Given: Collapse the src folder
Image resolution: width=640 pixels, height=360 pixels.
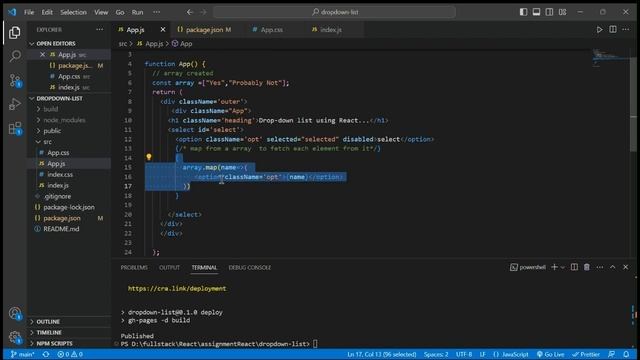Looking at the screenshot, I should (x=47, y=142).
